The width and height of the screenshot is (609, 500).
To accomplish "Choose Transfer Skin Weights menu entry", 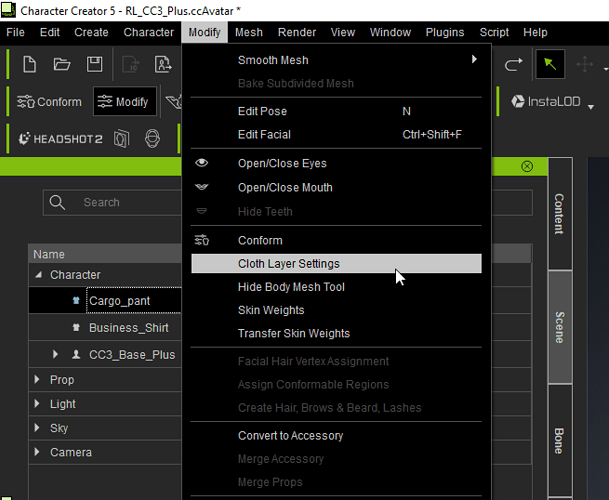I will pos(336,334).
